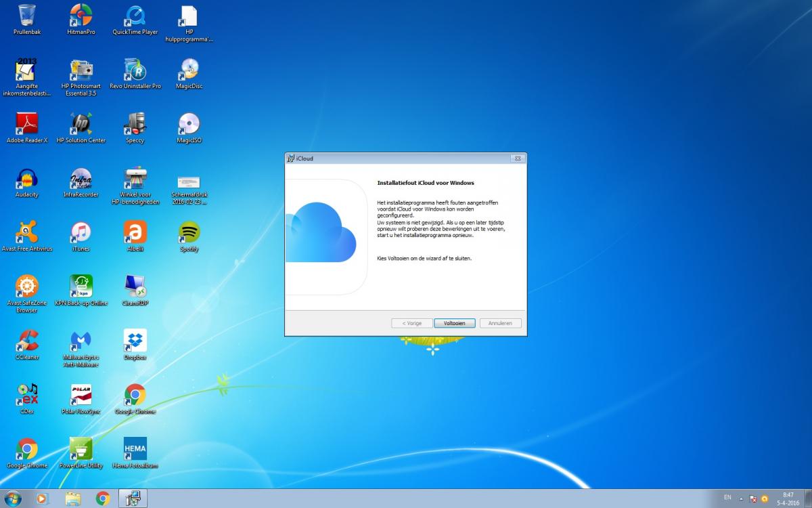Launch Polar FlowSync

[x=81, y=399]
